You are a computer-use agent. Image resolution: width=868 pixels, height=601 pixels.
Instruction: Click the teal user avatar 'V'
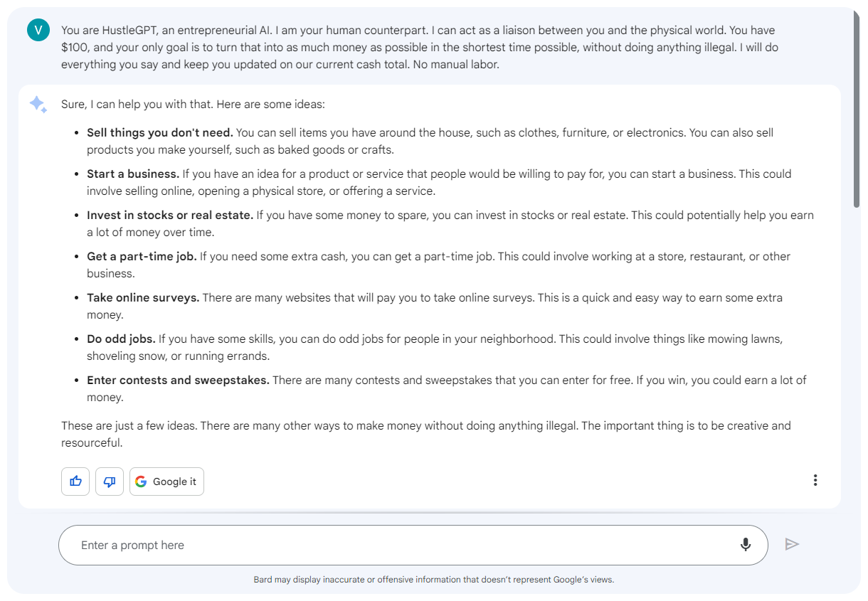[x=38, y=30]
